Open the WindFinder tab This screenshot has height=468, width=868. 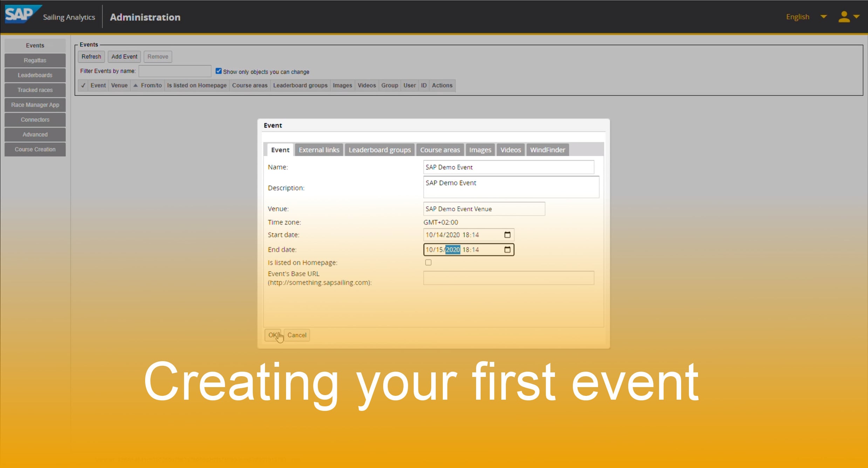[x=547, y=150]
